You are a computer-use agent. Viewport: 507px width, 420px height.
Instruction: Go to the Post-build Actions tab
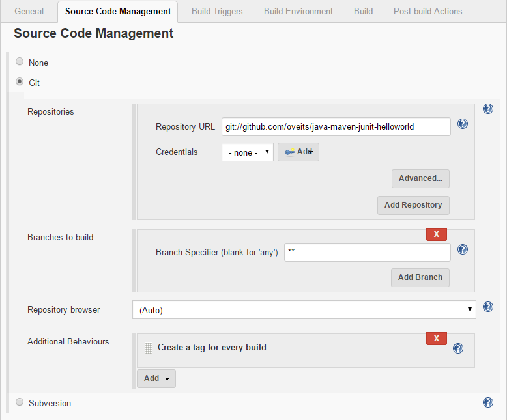(x=427, y=11)
